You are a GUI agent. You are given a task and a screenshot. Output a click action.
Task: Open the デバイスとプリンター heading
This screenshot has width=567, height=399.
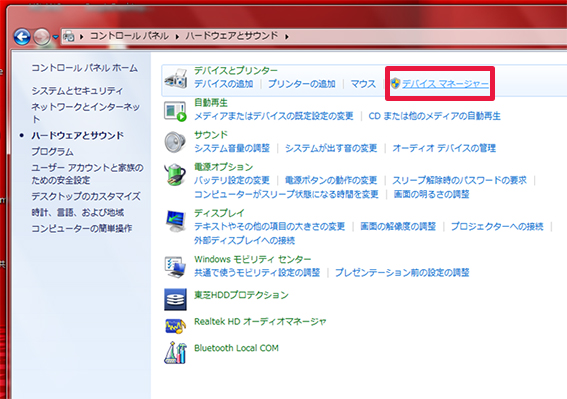coord(236,70)
